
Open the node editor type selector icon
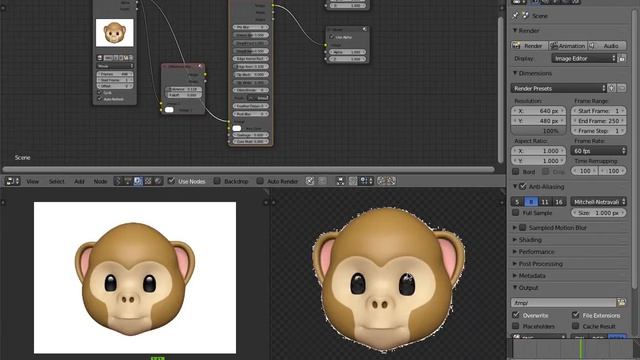pyautogui.click(x=13, y=181)
